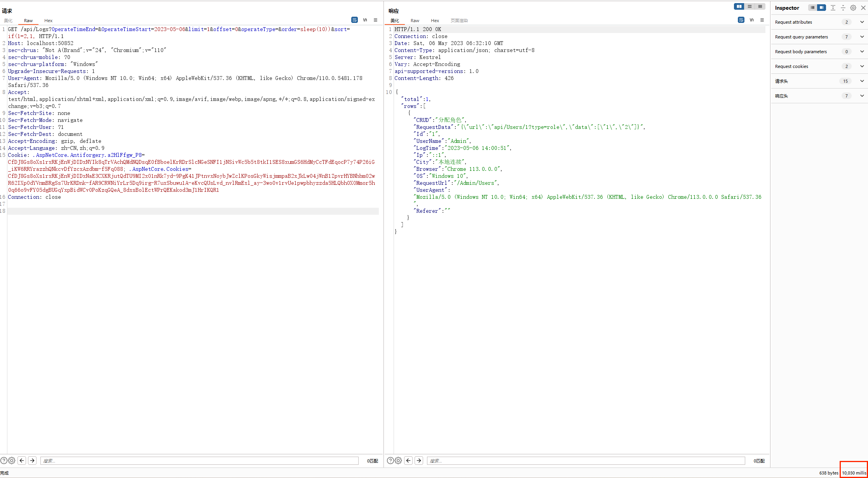Open the response Raw tab
Viewport: 868px width, 478px height.
[x=415, y=21]
